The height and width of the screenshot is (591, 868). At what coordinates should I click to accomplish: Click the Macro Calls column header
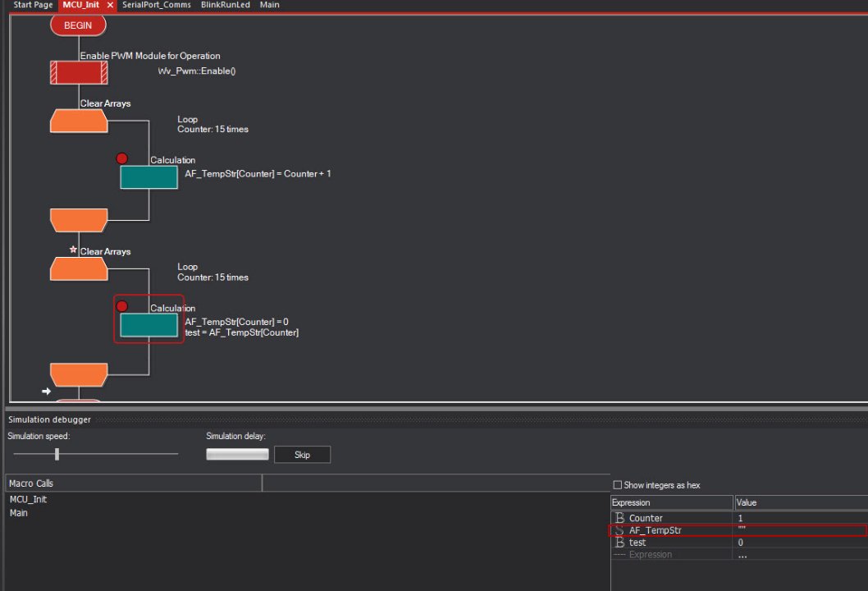134,483
